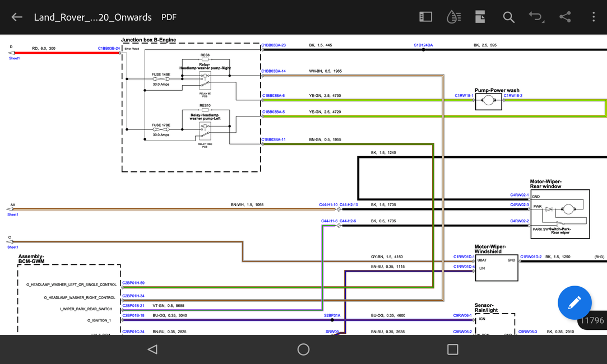Tap the O_HEADLAMP_WASHER_RIGHT_CONTROL signal text
The height and width of the screenshot is (364, 607).
(x=80, y=297)
